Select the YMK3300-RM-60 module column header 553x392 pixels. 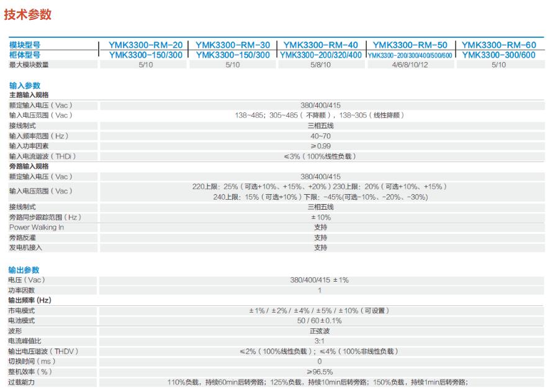[498, 45]
